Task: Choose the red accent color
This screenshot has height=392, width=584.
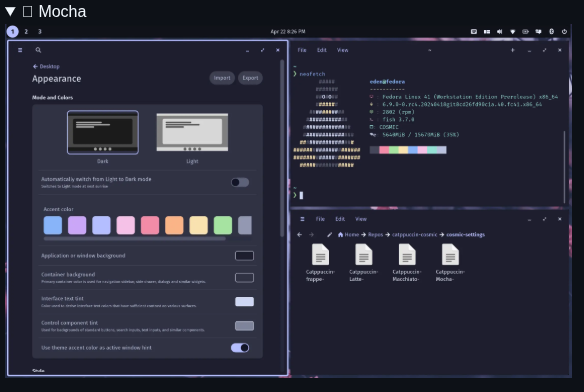Action: 150,225
